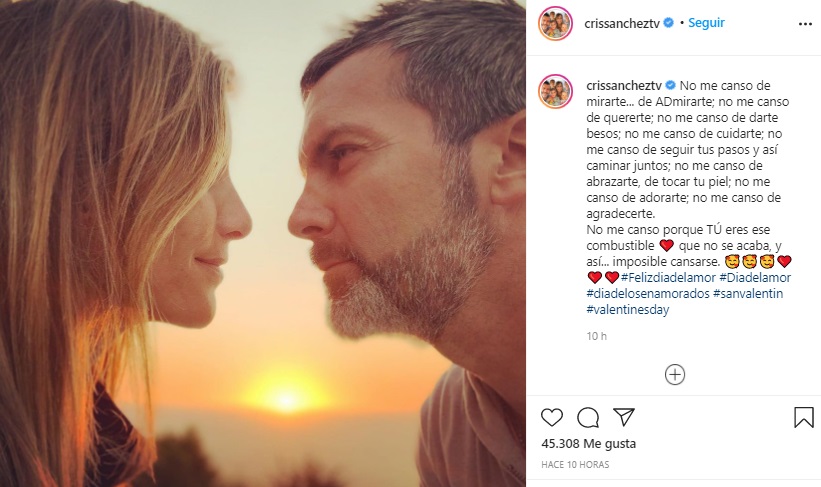Image resolution: width=821 pixels, height=487 pixels.
Task: Share post via paper plane icon
Action: pyautogui.click(x=624, y=417)
